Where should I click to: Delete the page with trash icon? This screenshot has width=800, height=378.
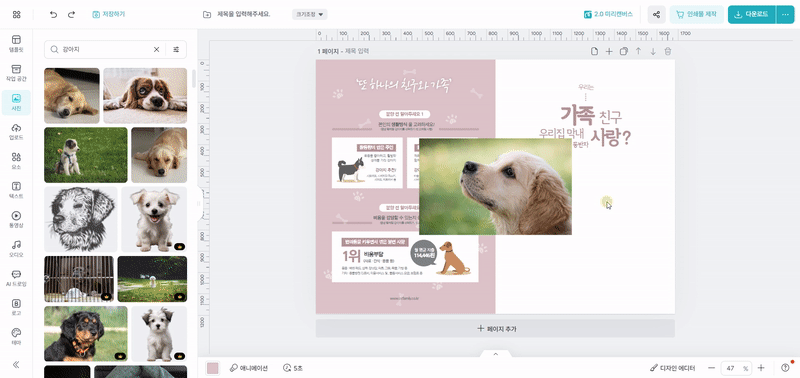coord(668,51)
